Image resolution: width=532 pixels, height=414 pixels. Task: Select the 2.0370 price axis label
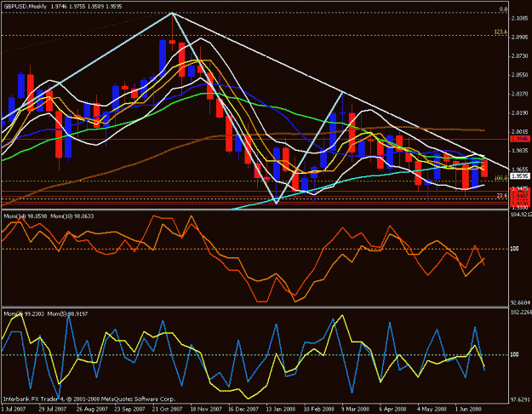pyautogui.click(x=519, y=94)
